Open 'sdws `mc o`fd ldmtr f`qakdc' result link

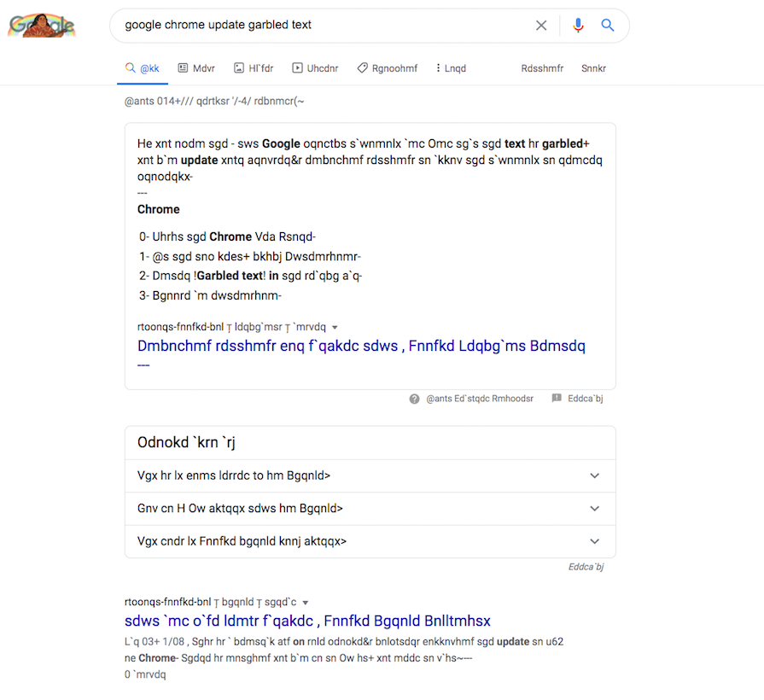(307, 621)
